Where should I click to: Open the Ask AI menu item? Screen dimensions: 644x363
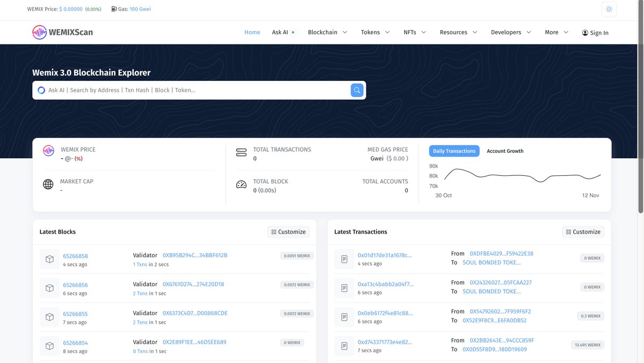(281, 32)
